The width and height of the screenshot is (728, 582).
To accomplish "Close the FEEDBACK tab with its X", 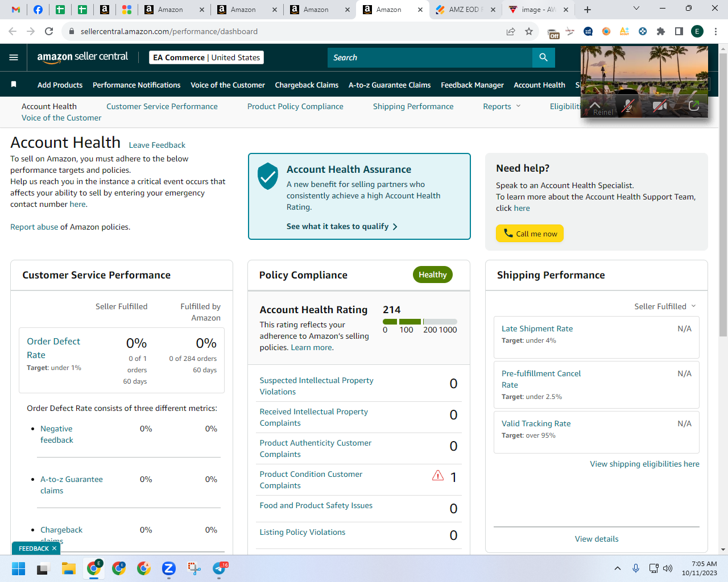I will (x=54, y=548).
